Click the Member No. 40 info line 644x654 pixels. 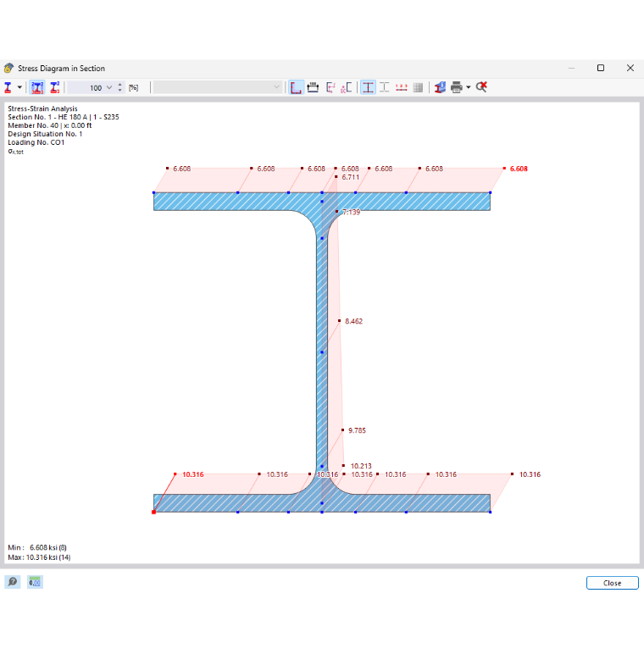tap(50, 125)
